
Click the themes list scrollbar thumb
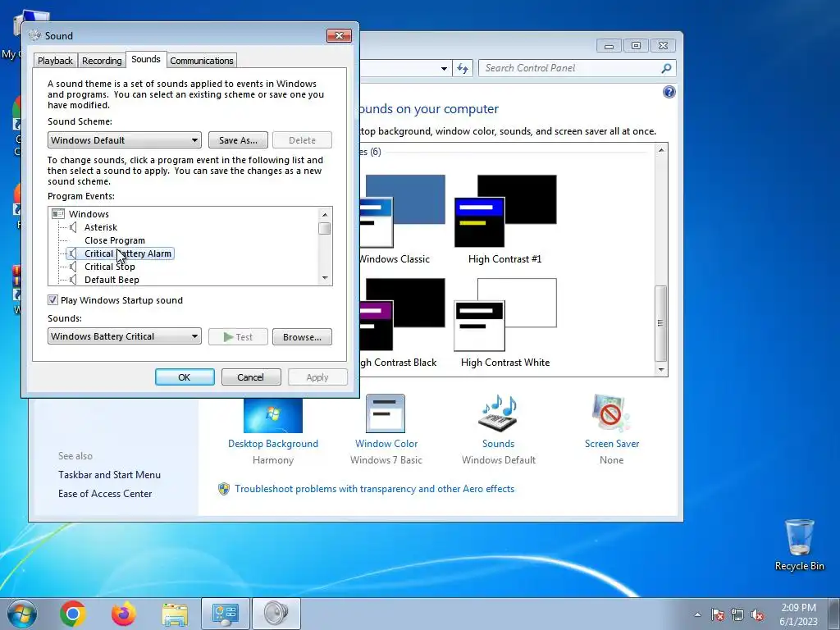click(x=661, y=323)
